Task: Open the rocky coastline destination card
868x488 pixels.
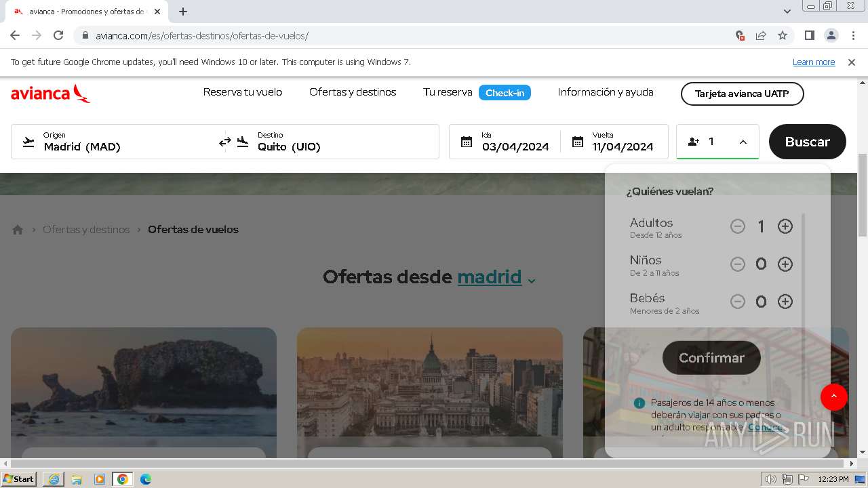Action: coord(144,393)
